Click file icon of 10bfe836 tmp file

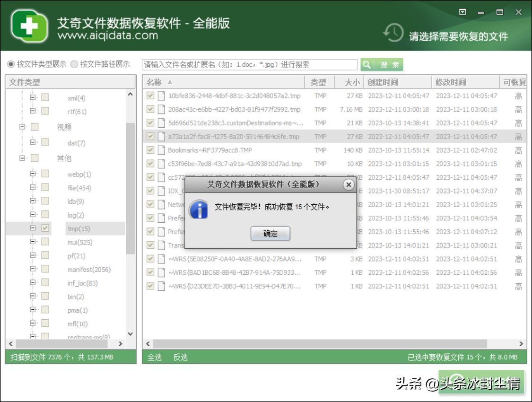pyautogui.click(x=162, y=96)
